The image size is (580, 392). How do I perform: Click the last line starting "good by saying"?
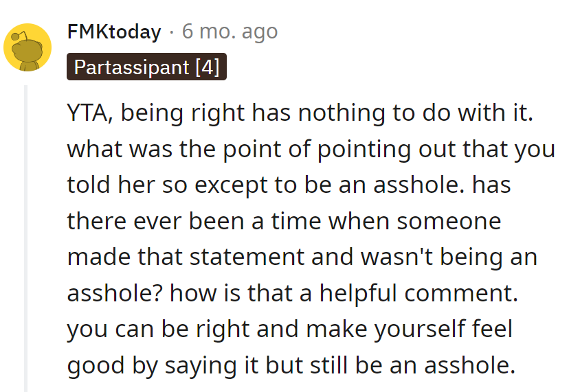click(x=291, y=365)
